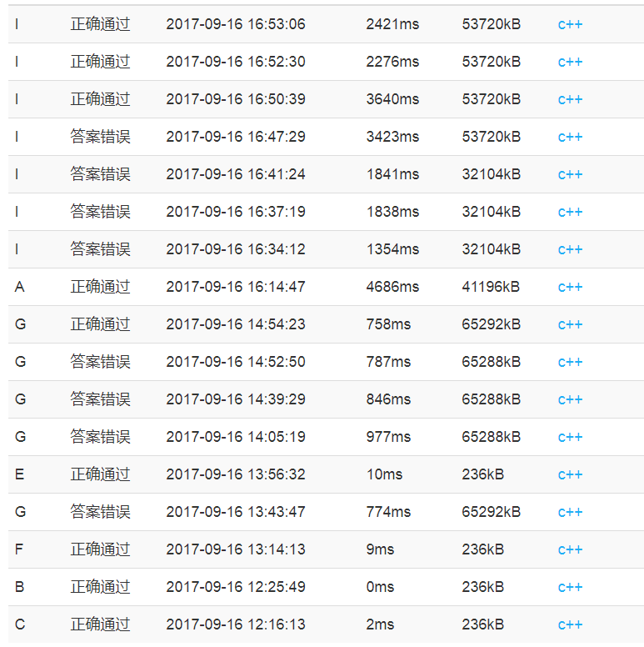
Task: Open c++ source for the 16:47:29 submission
Action: coord(570,137)
